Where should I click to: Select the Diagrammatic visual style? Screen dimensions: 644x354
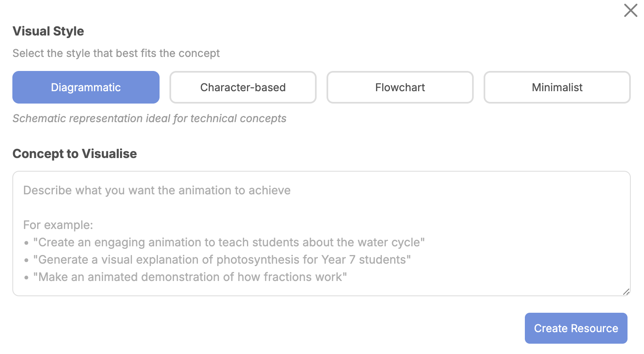[x=86, y=87]
